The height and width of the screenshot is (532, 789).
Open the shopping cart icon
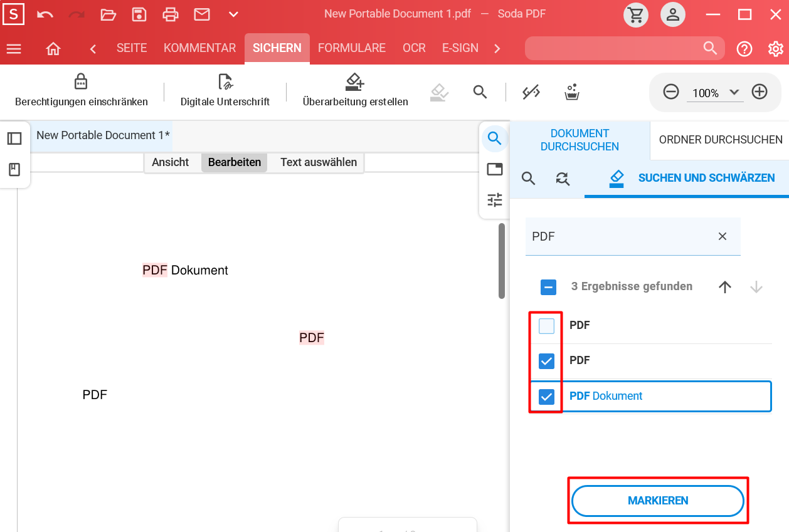pos(636,14)
